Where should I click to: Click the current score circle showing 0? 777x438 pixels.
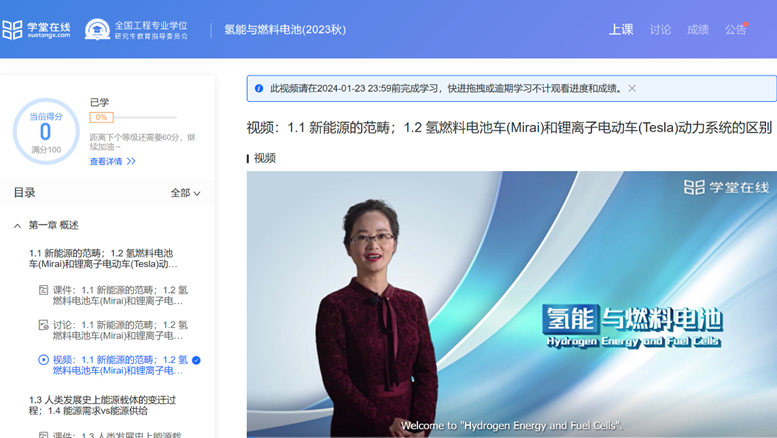[45, 132]
